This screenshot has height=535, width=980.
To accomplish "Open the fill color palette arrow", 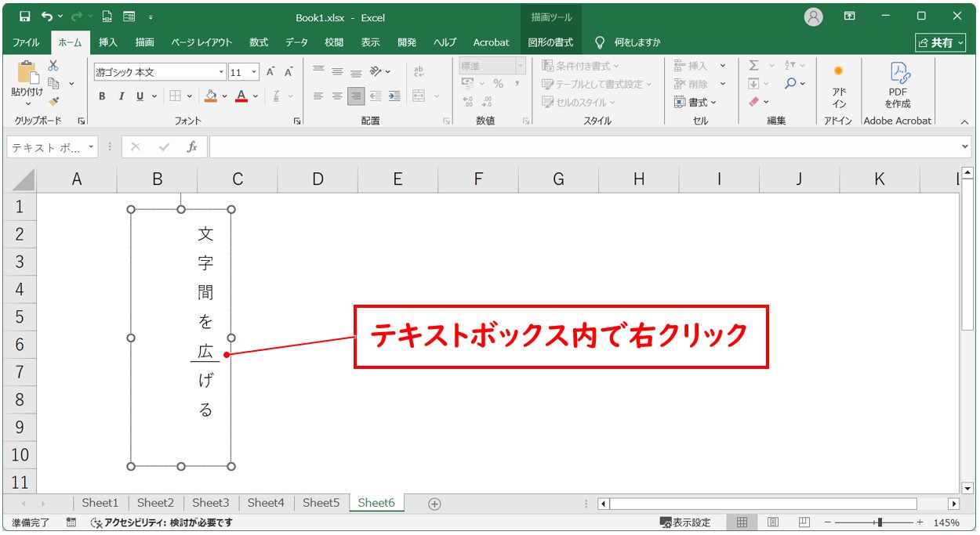I will coord(224,96).
